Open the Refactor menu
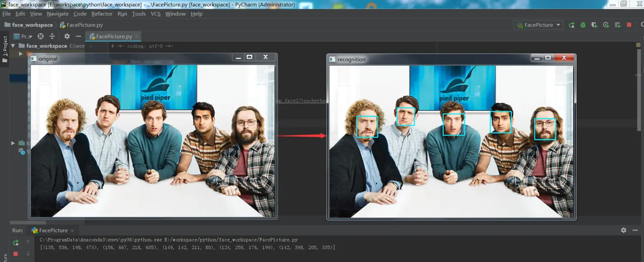 (102, 14)
